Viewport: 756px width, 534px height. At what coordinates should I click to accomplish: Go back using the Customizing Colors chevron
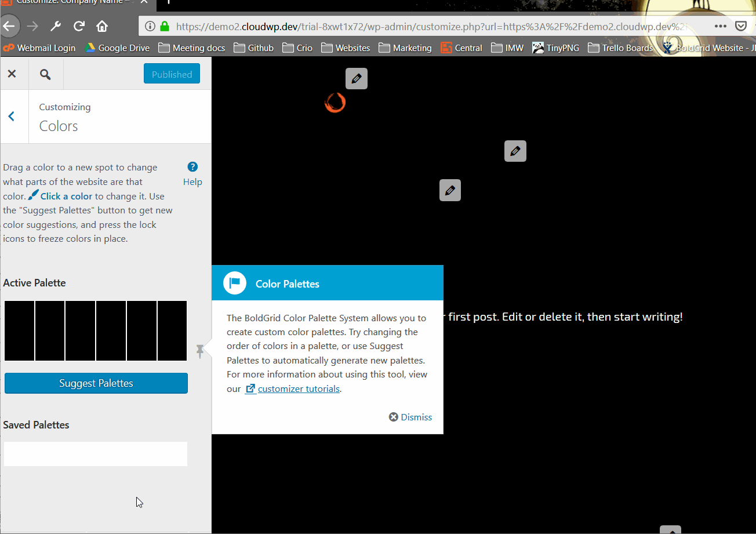tap(12, 116)
